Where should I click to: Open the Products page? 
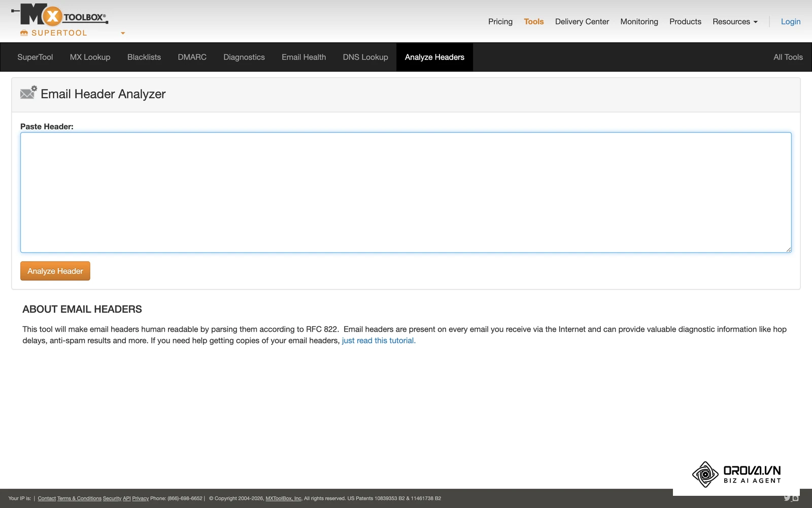coord(685,21)
